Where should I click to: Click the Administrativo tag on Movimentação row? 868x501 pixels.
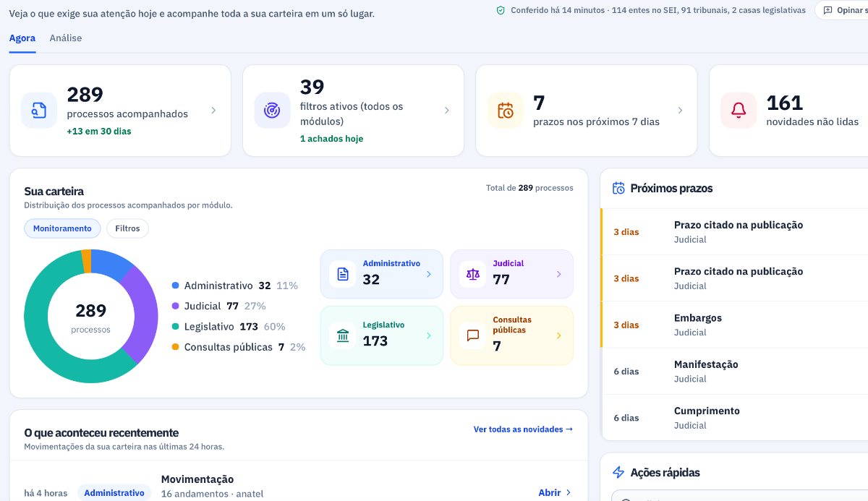click(x=114, y=493)
